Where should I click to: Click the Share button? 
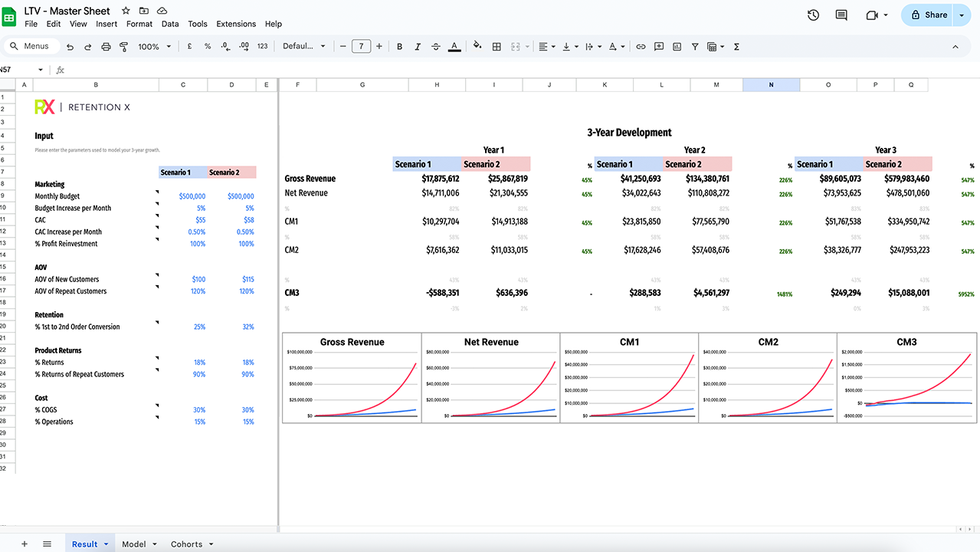928,15
